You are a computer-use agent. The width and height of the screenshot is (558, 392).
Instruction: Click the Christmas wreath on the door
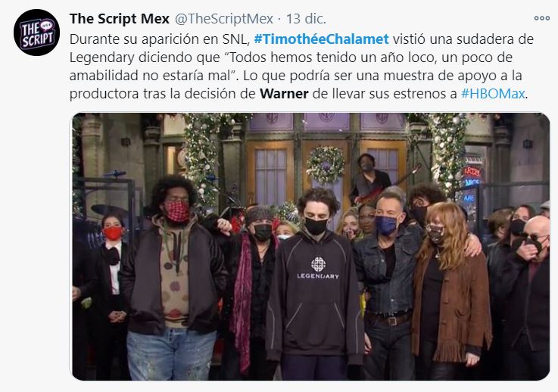pos(326,165)
